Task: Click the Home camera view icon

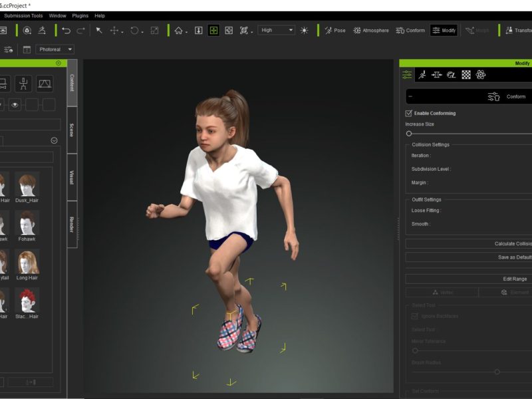Action: point(178,31)
